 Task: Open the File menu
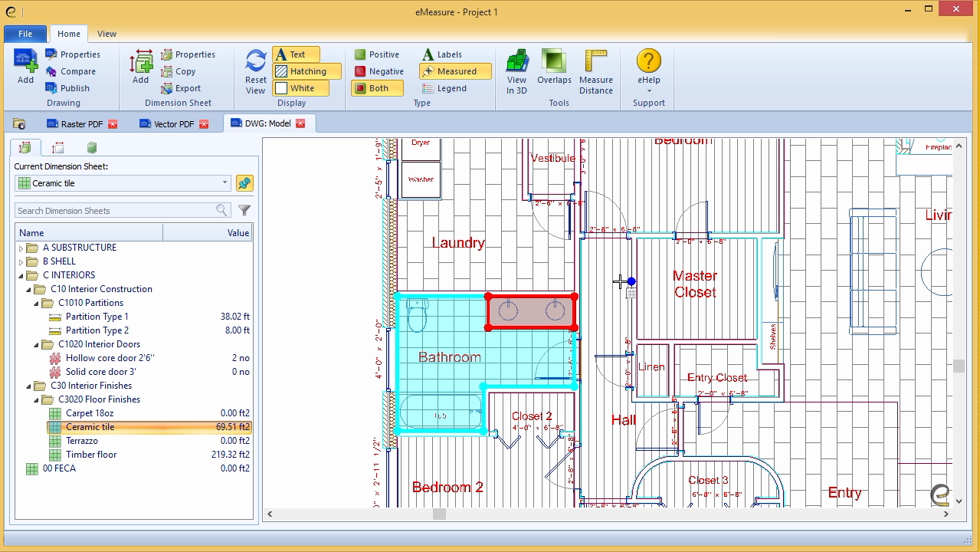(25, 34)
